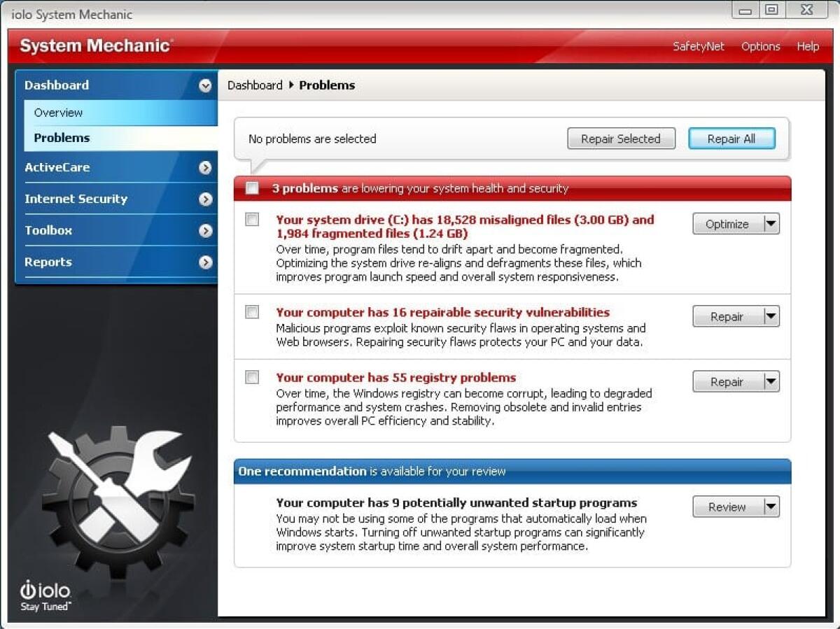
Task: Expand the Toolbox section arrow
Action: 205,231
